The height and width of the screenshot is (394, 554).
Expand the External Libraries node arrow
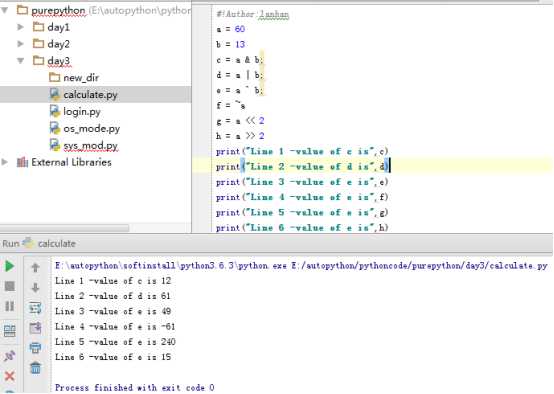click(5, 162)
